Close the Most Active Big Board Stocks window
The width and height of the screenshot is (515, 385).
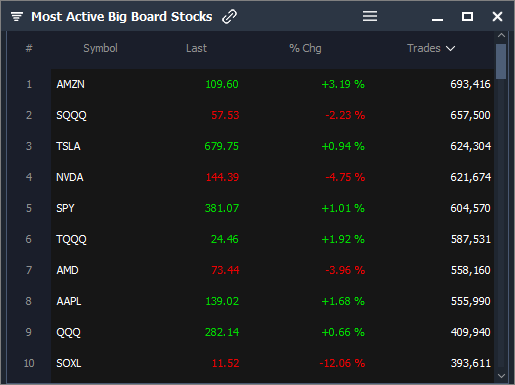pyautogui.click(x=497, y=16)
